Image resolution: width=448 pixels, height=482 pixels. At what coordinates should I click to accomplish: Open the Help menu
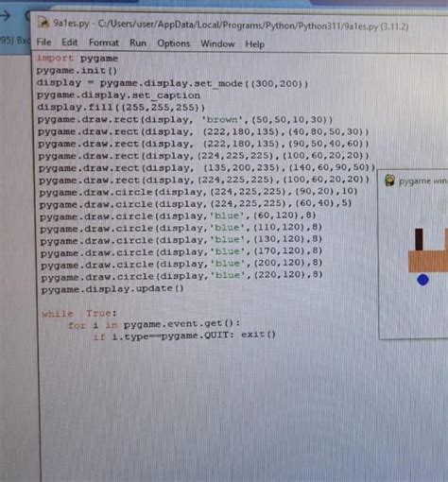point(254,44)
